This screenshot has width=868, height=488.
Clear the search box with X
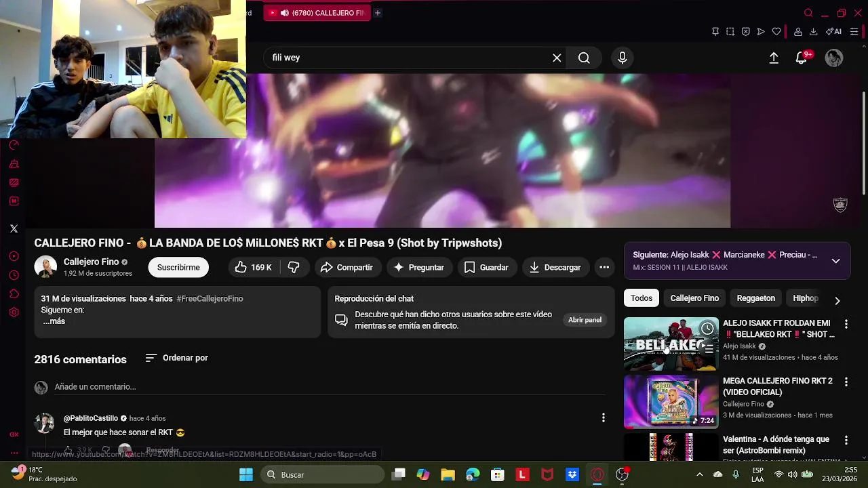click(x=557, y=58)
